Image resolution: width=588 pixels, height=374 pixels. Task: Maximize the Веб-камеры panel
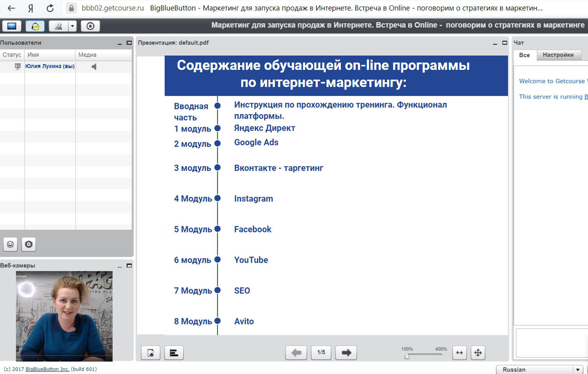(129, 266)
